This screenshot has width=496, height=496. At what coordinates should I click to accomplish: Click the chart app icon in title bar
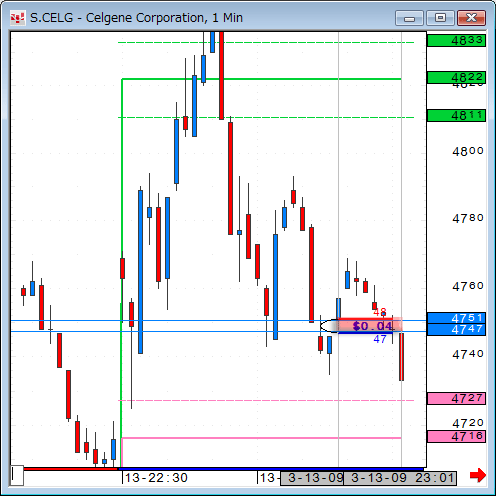[17, 18]
